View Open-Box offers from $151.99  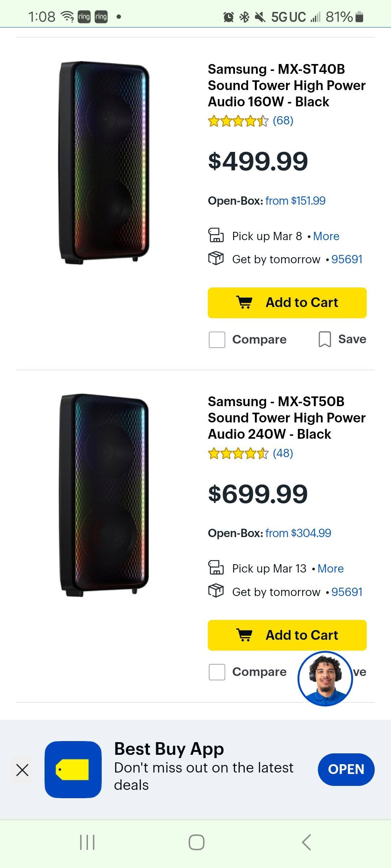pos(295,201)
